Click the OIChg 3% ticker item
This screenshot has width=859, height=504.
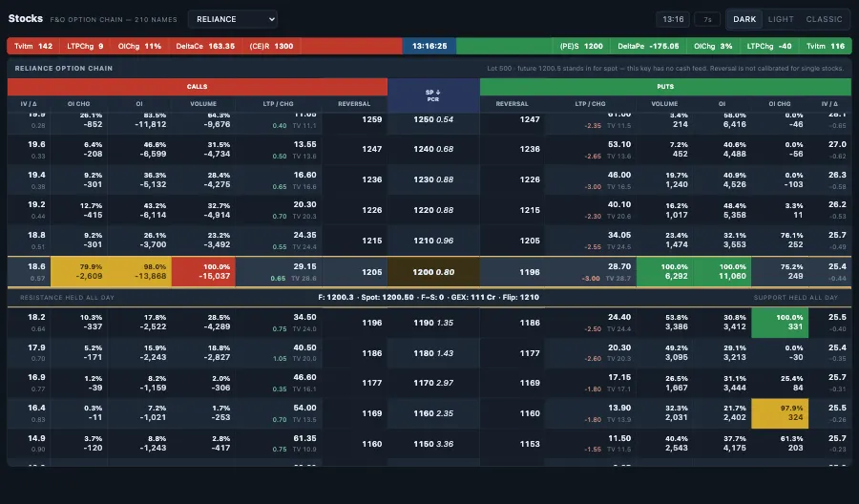click(x=713, y=46)
